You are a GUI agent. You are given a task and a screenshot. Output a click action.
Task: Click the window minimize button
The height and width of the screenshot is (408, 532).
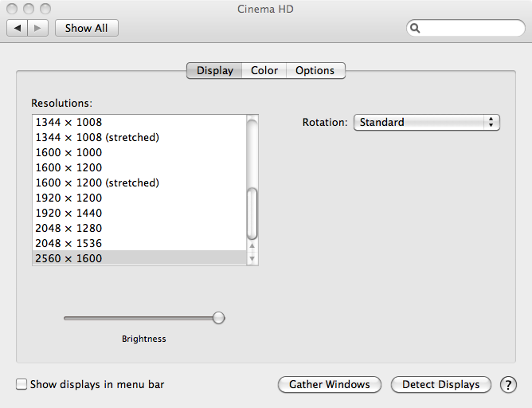click(x=29, y=9)
